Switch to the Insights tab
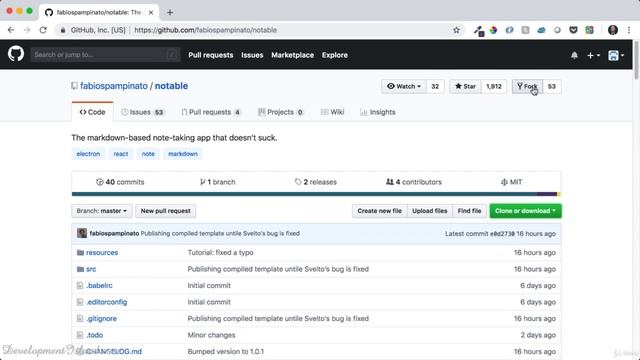 tap(378, 112)
